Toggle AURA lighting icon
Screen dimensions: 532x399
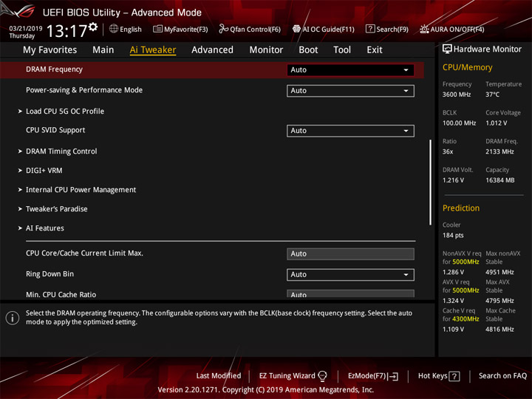coord(424,29)
